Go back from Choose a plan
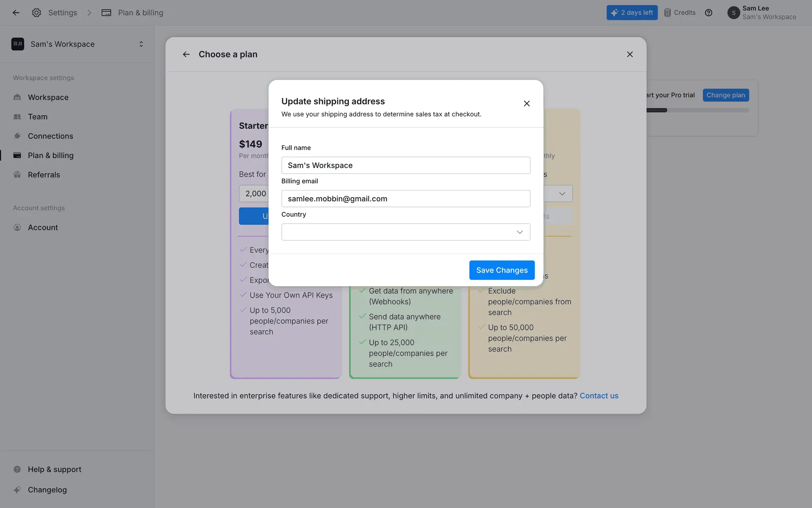Image resolution: width=812 pixels, height=508 pixels. coord(186,54)
